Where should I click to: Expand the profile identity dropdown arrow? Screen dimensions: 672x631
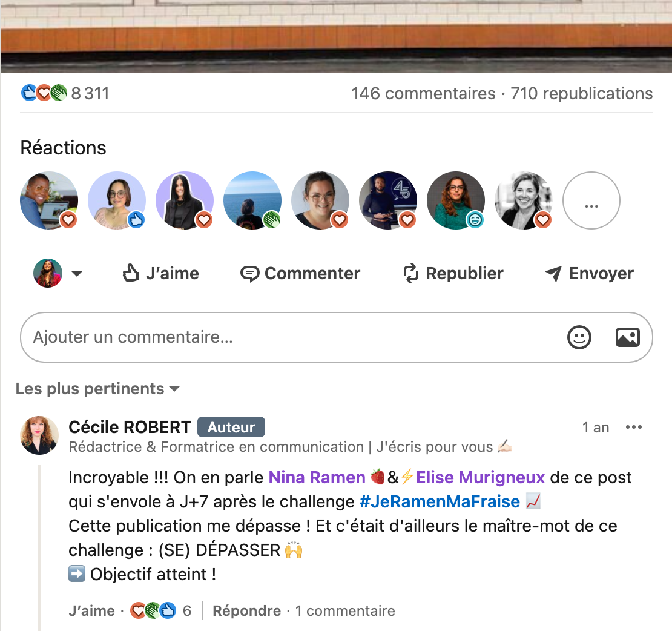pos(77,274)
